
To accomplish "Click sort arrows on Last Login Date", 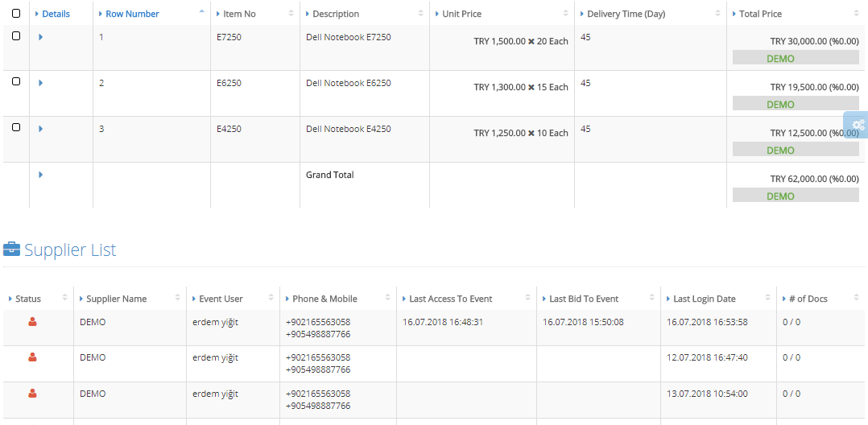I will [767, 298].
